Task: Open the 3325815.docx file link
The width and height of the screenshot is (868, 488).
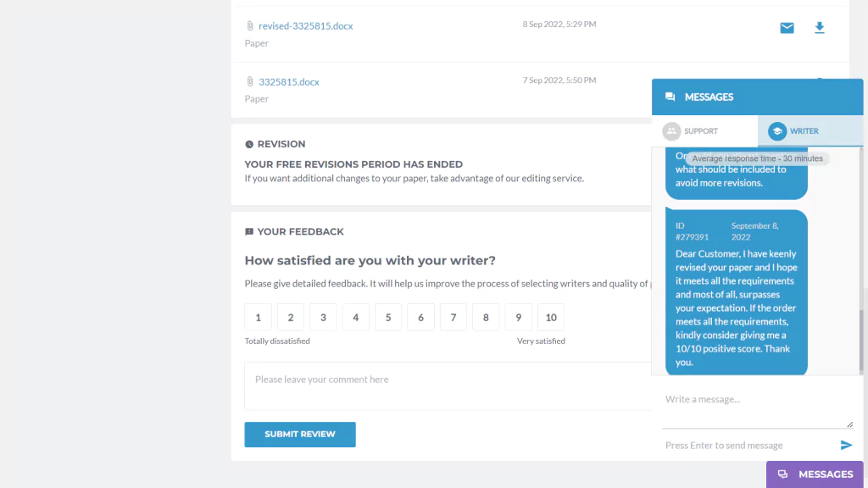Action: click(x=289, y=82)
